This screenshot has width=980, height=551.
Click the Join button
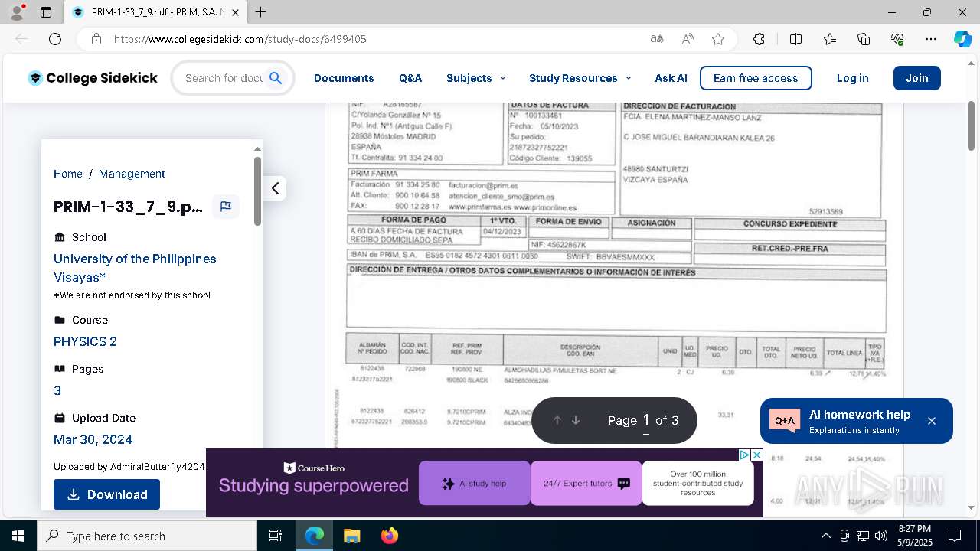tap(916, 78)
